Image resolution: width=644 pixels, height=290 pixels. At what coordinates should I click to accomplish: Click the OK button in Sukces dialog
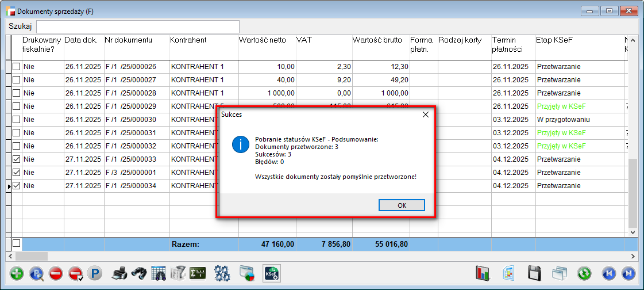pos(402,205)
